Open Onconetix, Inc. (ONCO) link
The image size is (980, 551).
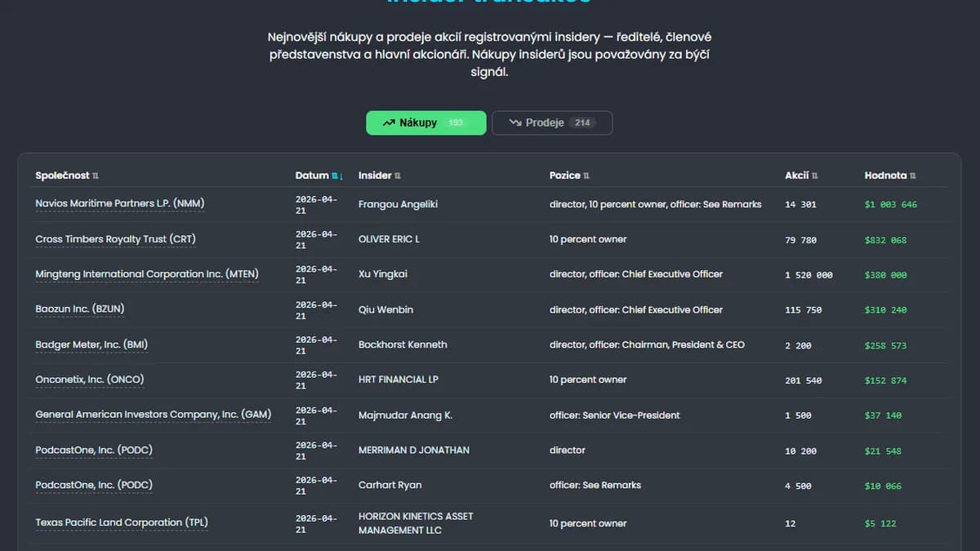[x=90, y=380]
